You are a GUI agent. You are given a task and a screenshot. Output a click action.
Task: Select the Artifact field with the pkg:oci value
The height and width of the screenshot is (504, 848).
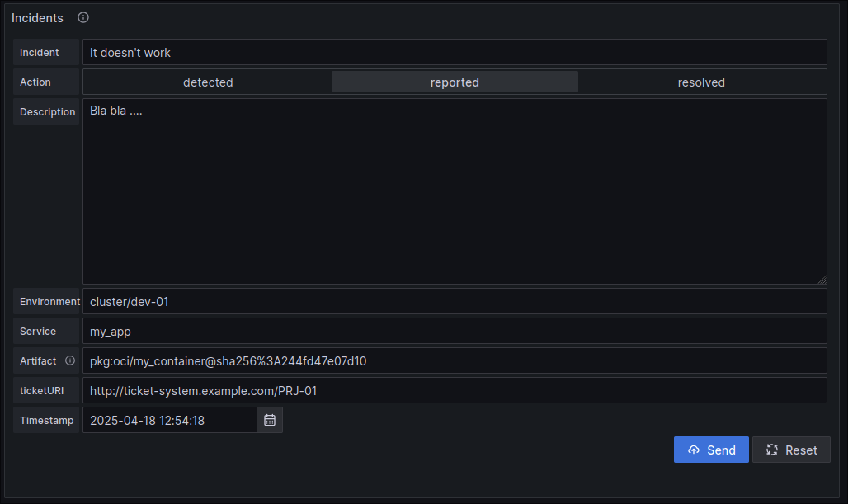click(x=454, y=360)
